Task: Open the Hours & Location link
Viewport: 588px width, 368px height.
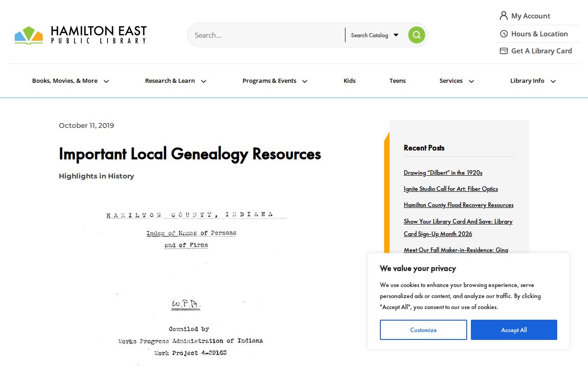Action: point(539,34)
